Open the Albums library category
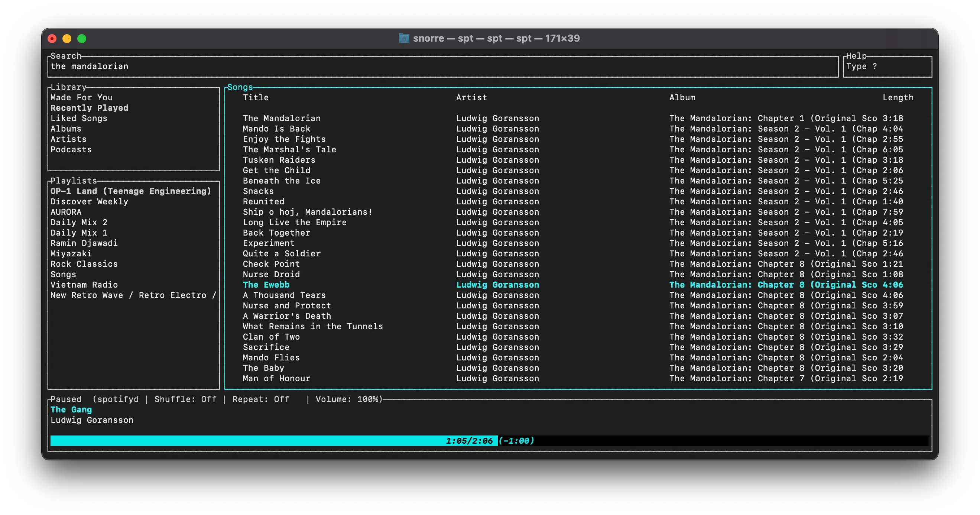This screenshot has width=980, height=515. tap(66, 129)
